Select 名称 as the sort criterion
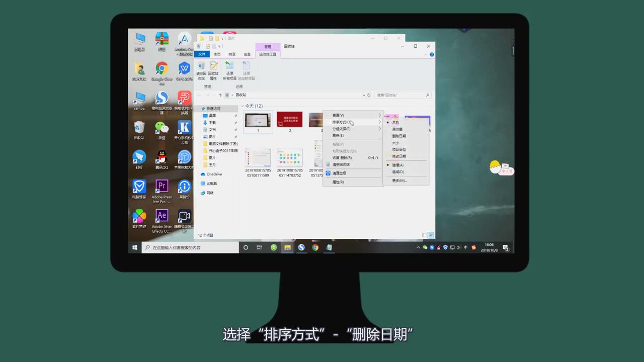This screenshot has width=644, height=362. point(396,122)
